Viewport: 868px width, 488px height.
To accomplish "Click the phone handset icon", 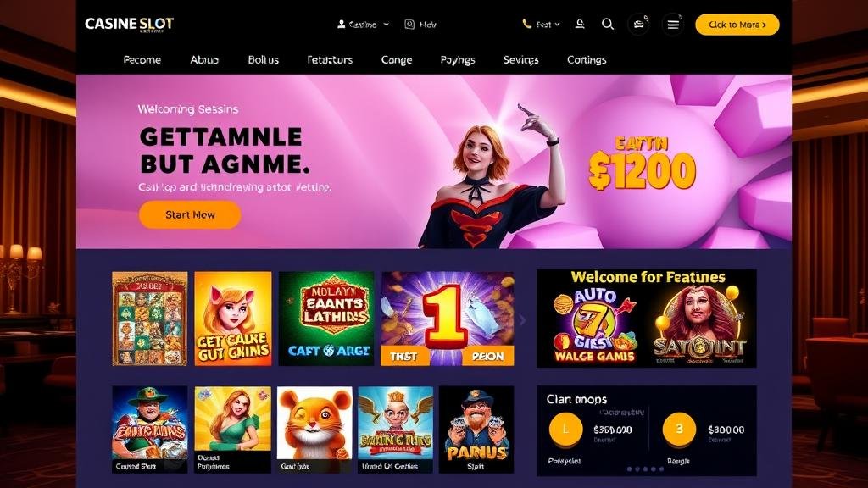I will click(x=526, y=25).
